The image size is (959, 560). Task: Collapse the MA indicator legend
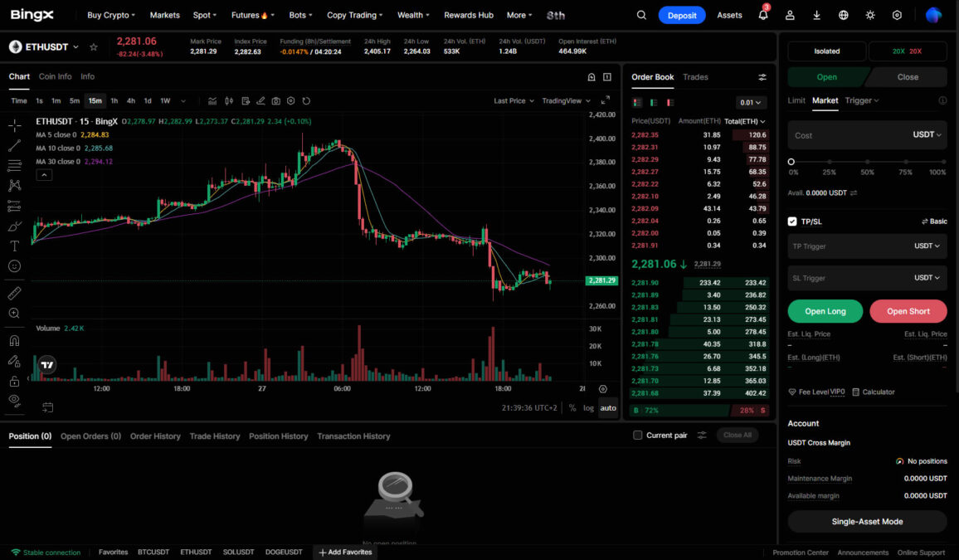tap(44, 175)
